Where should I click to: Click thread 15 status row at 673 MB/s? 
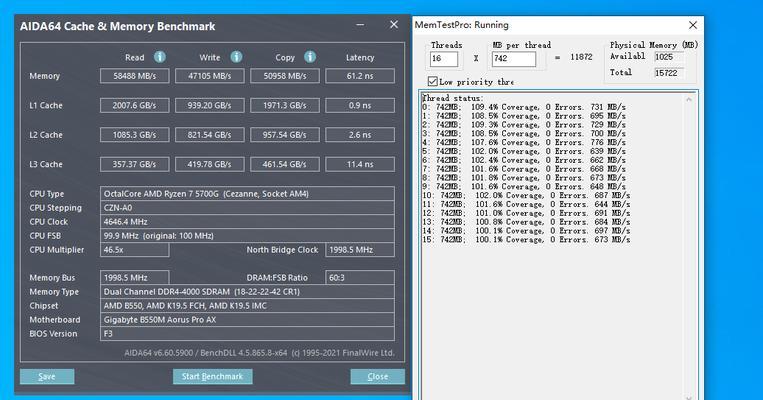pyautogui.click(x=526, y=240)
